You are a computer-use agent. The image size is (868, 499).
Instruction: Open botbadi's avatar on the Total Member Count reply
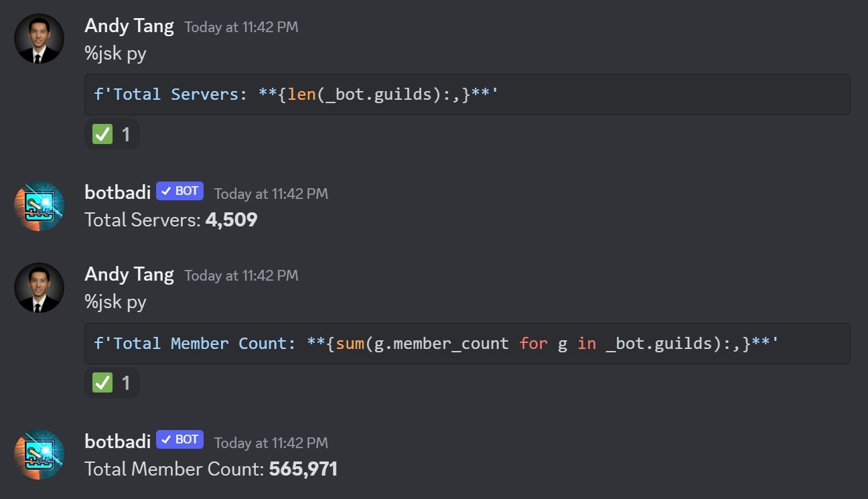point(39,455)
